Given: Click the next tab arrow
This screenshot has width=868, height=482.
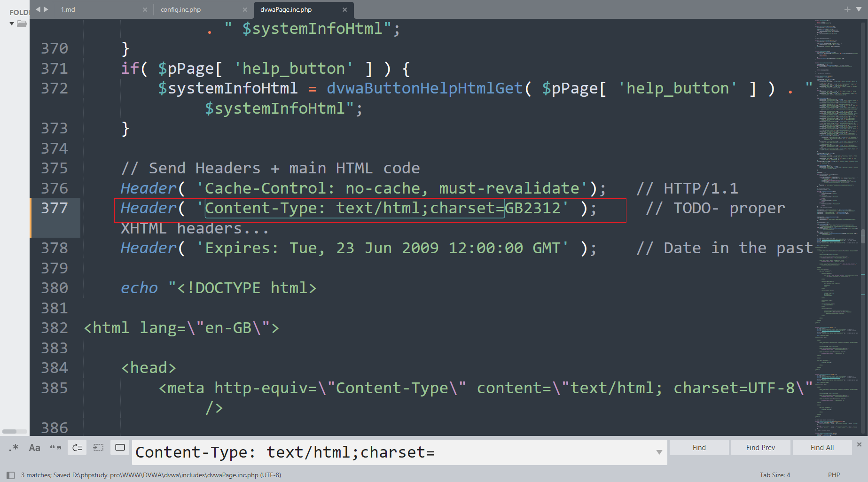Looking at the screenshot, I should point(46,9).
